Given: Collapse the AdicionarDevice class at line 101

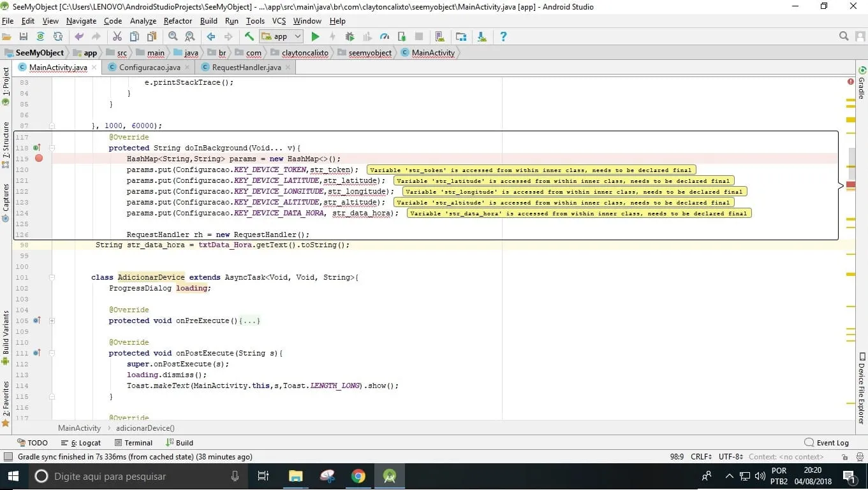Looking at the screenshot, I should (x=52, y=277).
